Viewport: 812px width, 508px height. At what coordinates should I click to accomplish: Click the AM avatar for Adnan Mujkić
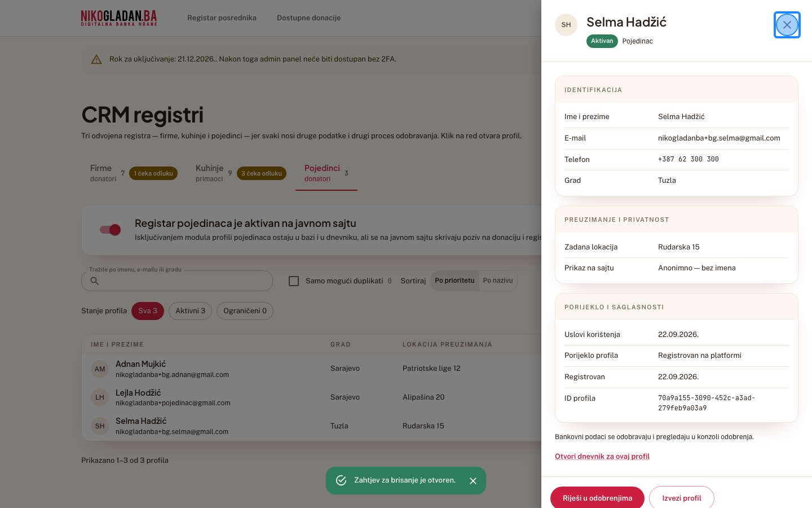click(100, 369)
